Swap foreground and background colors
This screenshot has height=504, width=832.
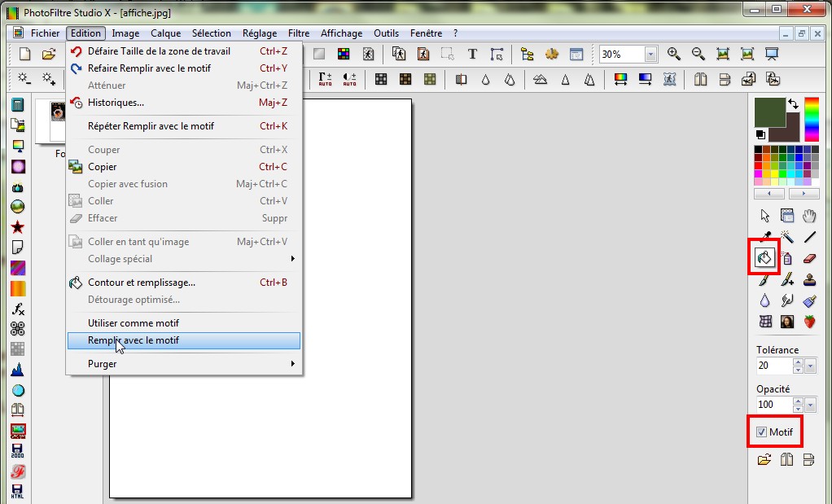[793, 104]
